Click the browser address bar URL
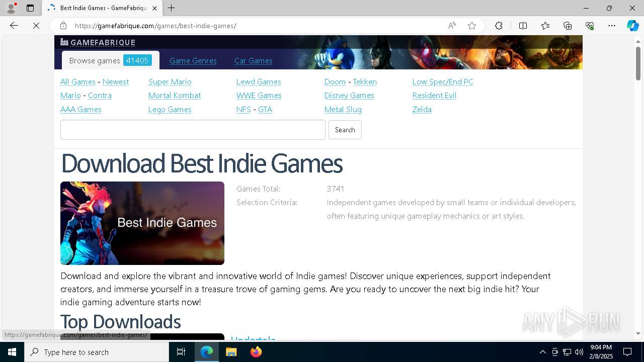 tap(155, 26)
